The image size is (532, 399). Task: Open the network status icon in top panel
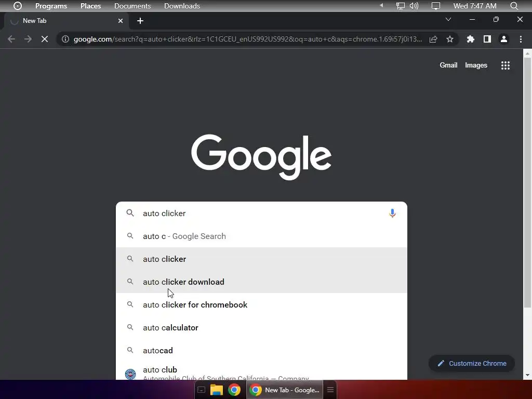401,6
